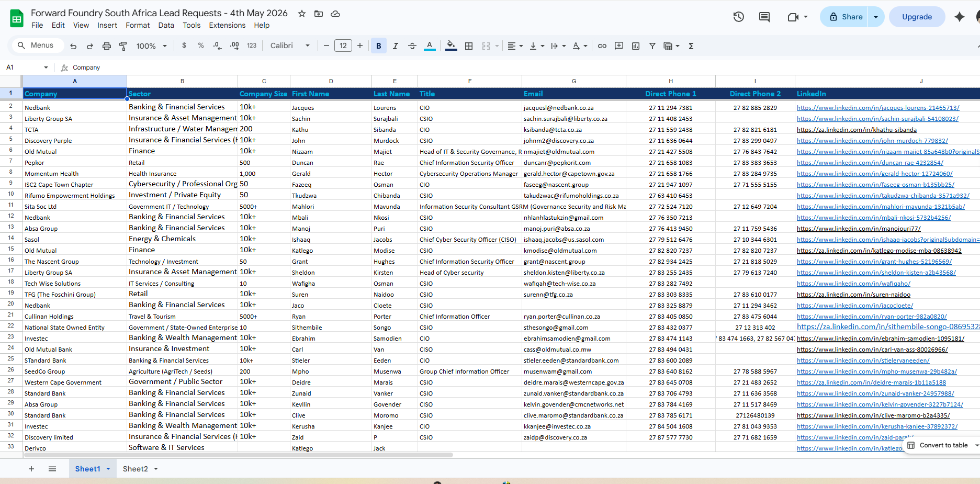Insert a chart
This screenshot has width=980, height=484.
[636, 46]
